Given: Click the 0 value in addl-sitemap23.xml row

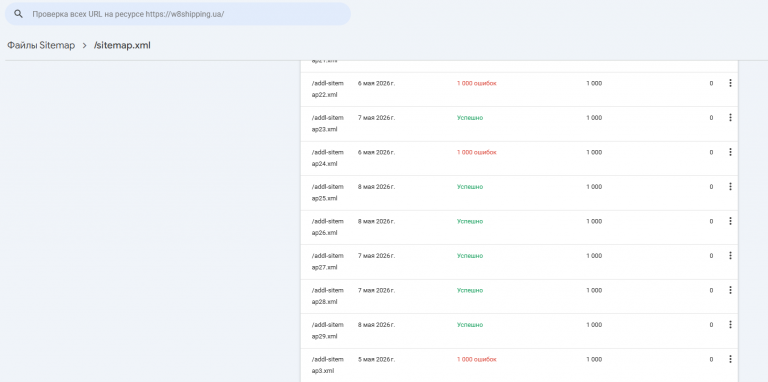Looking at the screenshot, I should [x=711, y=118].
